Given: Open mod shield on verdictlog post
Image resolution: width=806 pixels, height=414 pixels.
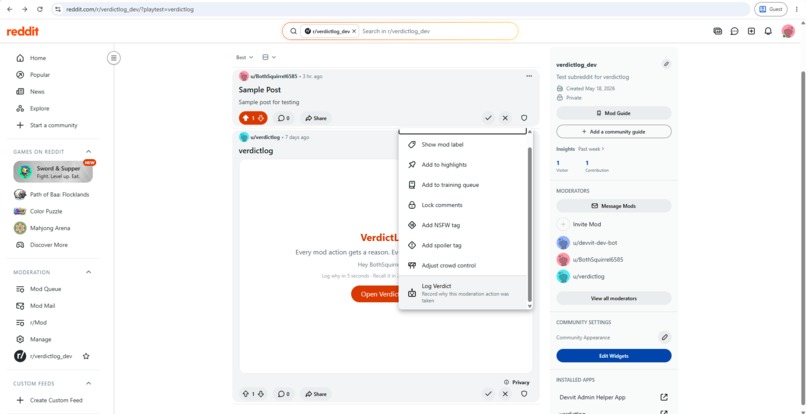Looking at the screenshot, I should click(524, 394).
